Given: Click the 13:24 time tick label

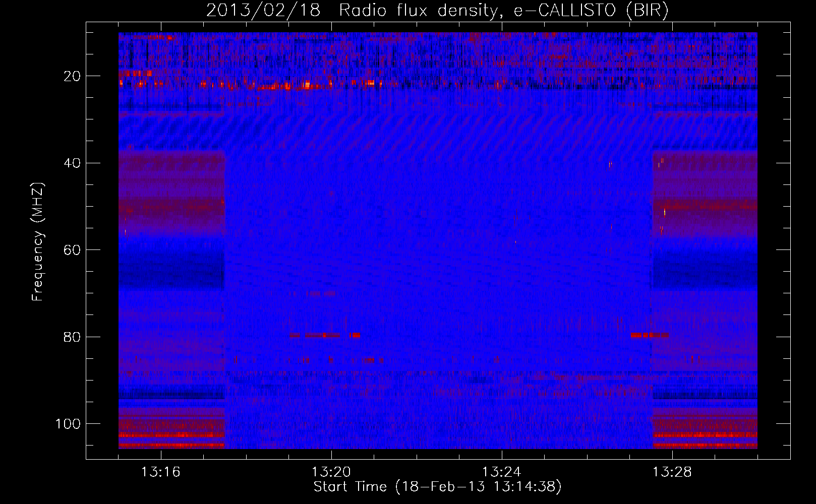Looking at the screenshot, I should 502,472.
